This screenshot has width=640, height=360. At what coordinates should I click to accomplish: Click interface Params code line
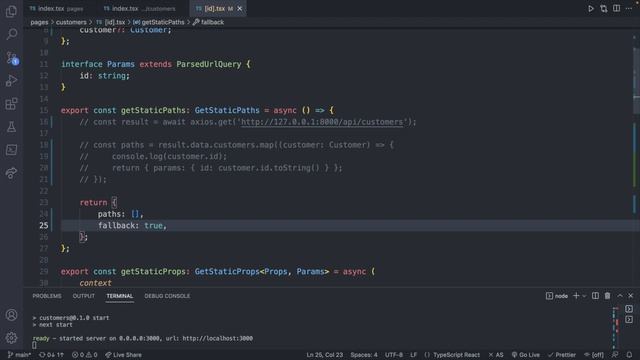156,64
